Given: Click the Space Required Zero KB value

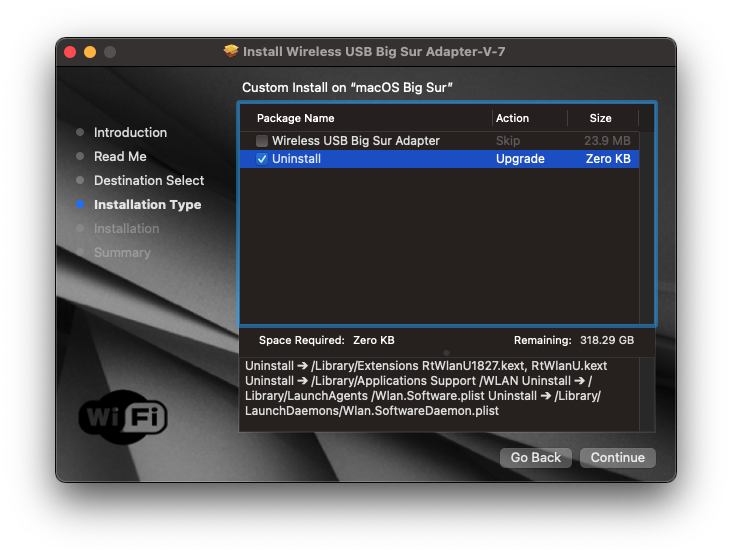Looking at the screenshot, I should pyautogui.click(x=373, y=340).
